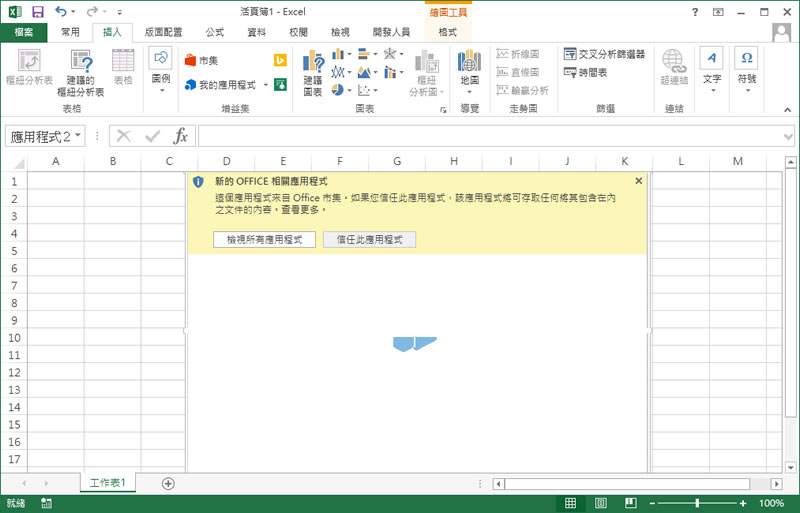Click vertical scrollbar down arrow
800x513 pixels.
click(x=790, y=467)
